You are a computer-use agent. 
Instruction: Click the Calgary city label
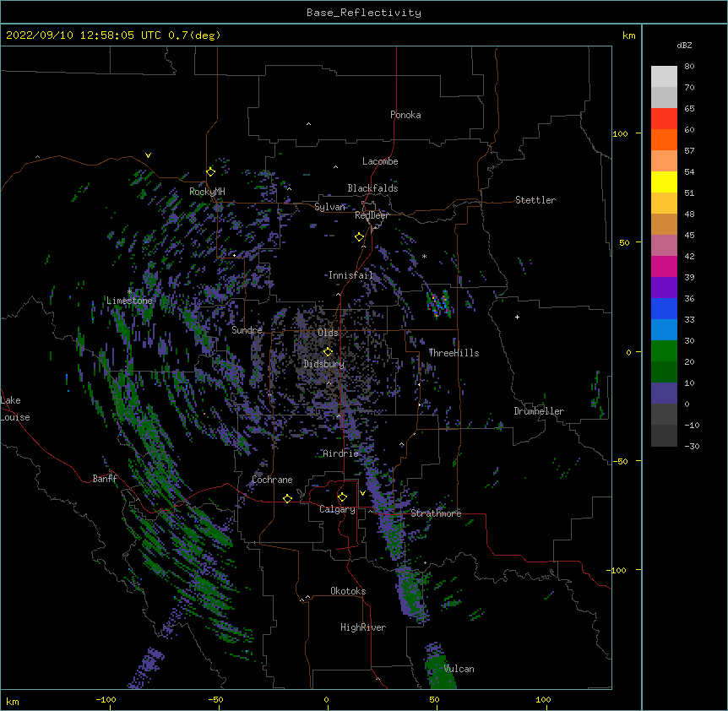[x=338, y=509]
